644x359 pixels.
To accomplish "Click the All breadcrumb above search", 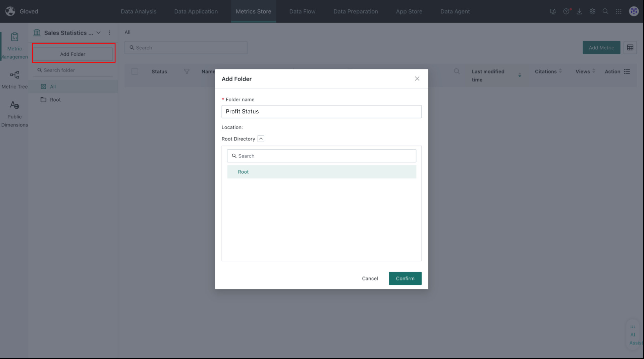I will point(127,32).
